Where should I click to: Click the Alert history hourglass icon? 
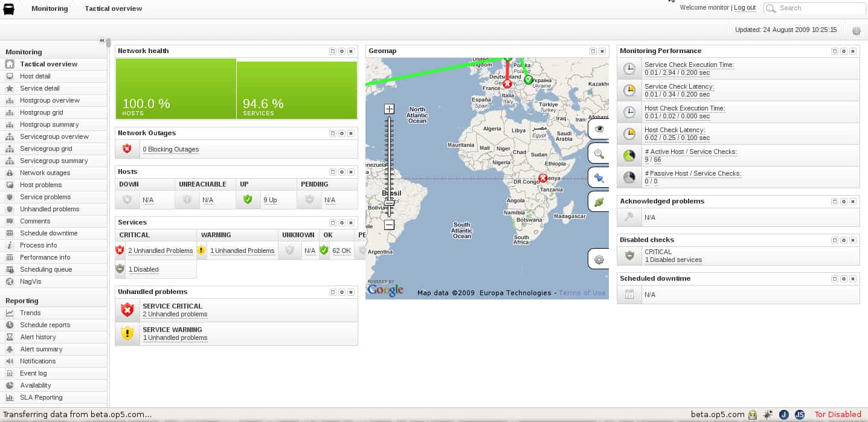coord(10,337)
